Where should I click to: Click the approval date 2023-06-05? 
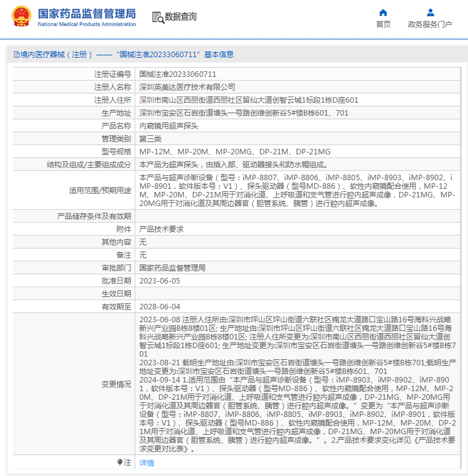click(x=159, y=280)
